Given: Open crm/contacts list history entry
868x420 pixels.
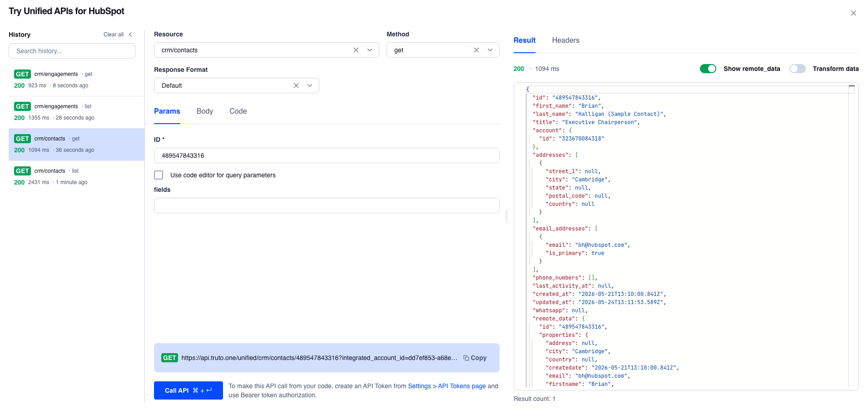Looking at the screenshot, I should coord(76,176).
